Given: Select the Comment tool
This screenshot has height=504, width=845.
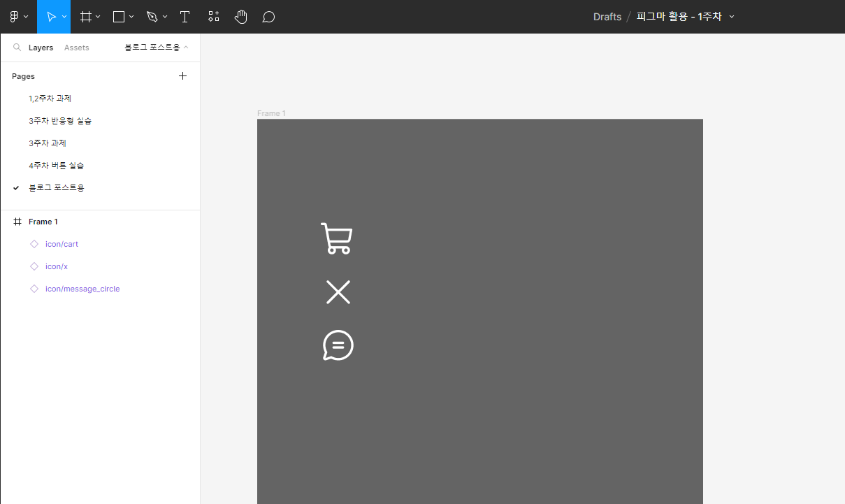Looking at the screenshot, I should (268, 17).
